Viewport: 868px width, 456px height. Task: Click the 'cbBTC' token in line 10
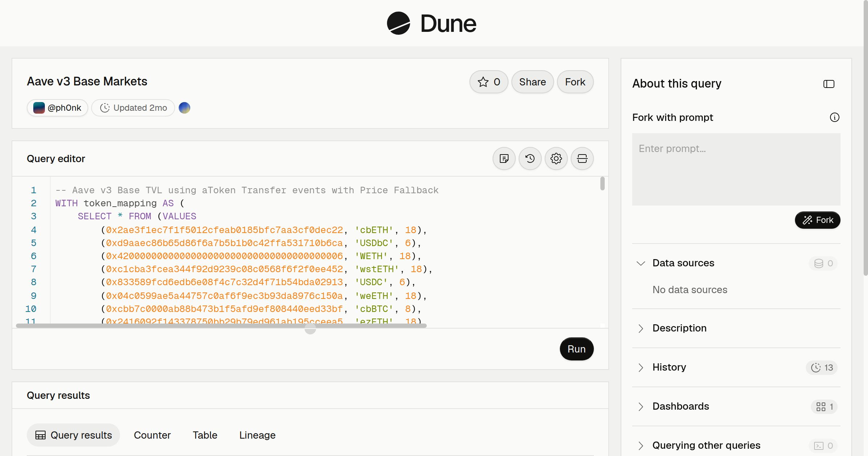[x=374, y=309]
